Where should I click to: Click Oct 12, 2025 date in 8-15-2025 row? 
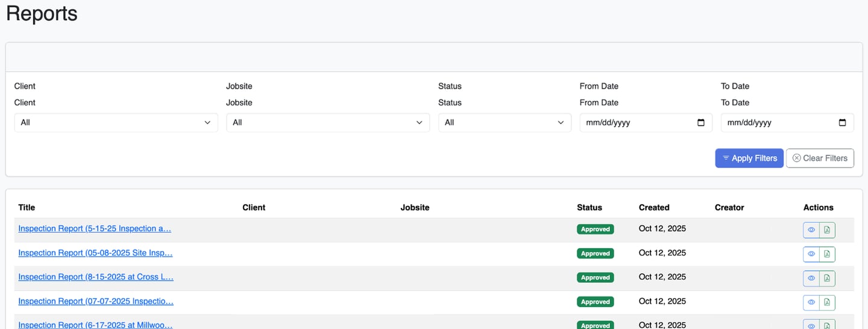tap(662, 277)
